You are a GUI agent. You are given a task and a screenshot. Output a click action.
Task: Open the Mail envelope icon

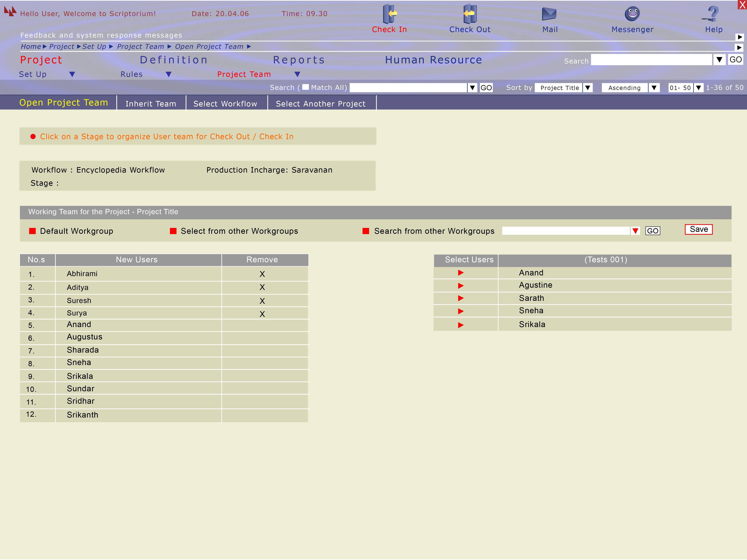coord(549,14)
